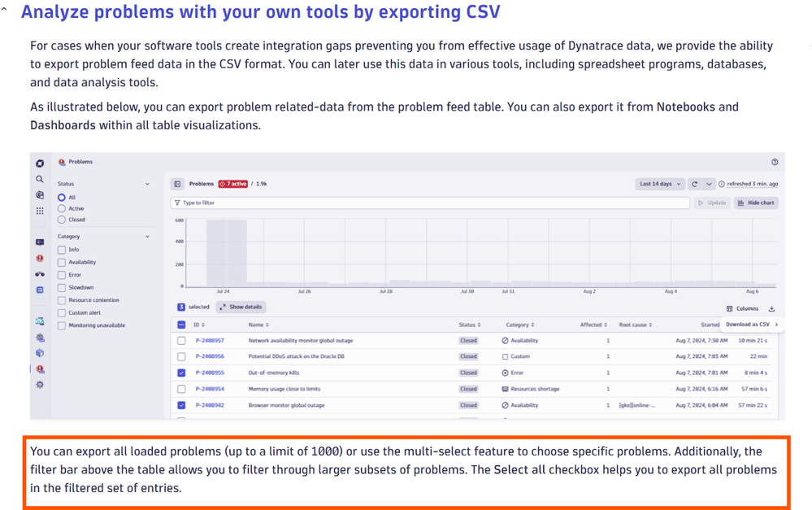
Task: Collapse the Status filter section chevron
Action: 147,184
